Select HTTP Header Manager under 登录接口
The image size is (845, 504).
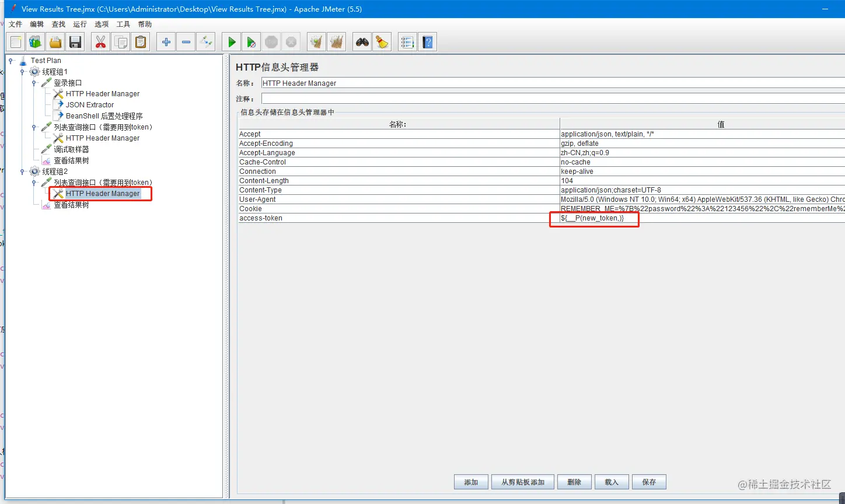pos(103,94)
